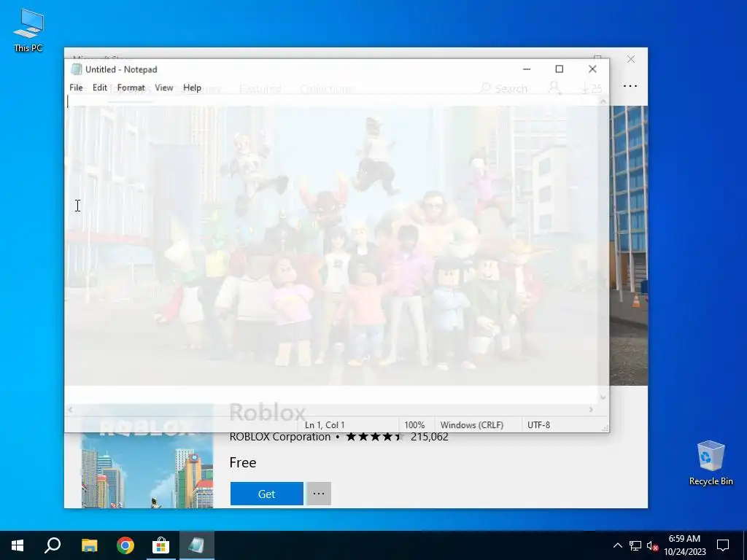The image size is (747, 560).
Task: Open the Edit menu in Notepad
Action: click(99, 87)
